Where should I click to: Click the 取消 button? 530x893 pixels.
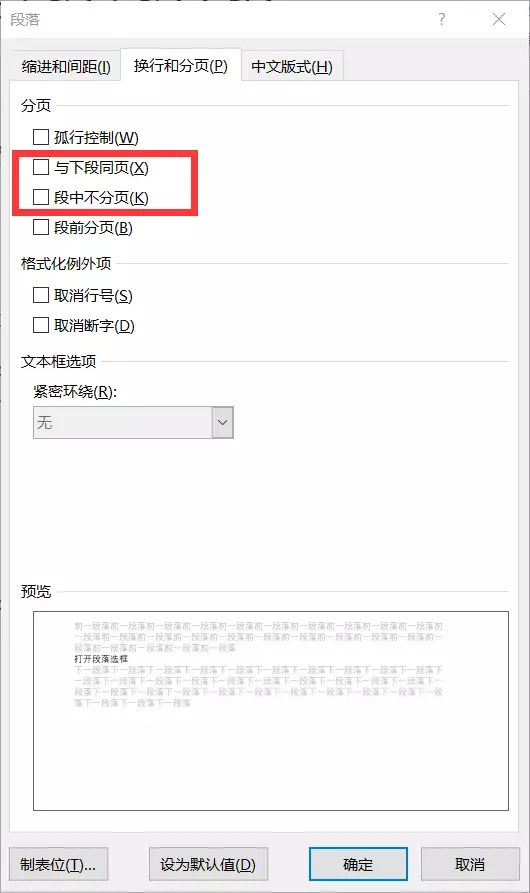pyautogui.click(x=470, y=865)
